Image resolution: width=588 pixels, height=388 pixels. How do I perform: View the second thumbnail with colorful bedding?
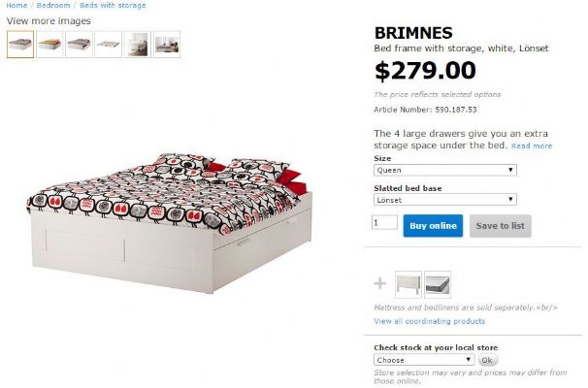click(49, 44)
